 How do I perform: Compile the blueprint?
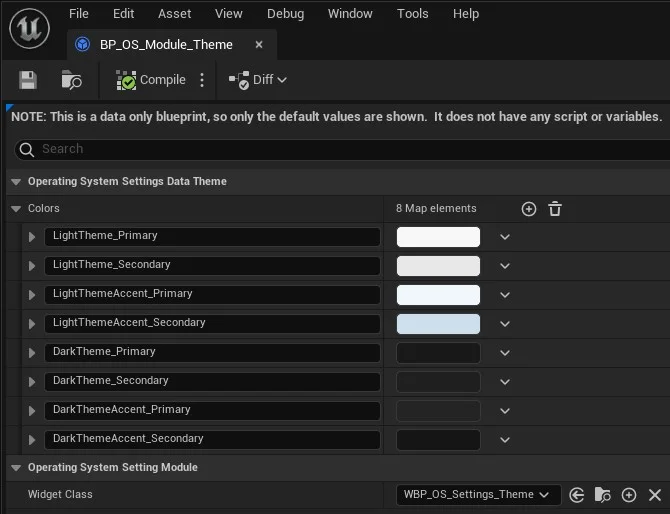coord(150,80)
